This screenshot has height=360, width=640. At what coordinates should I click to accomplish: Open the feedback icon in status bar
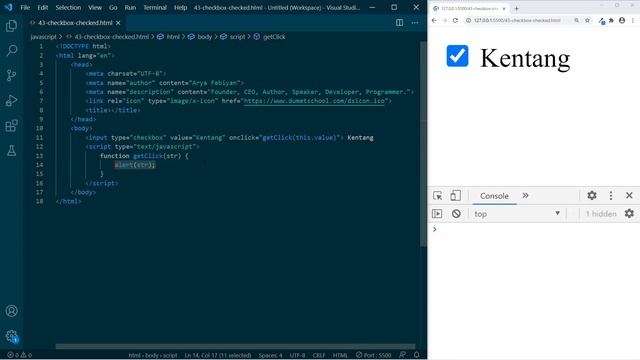coord(402,355)
